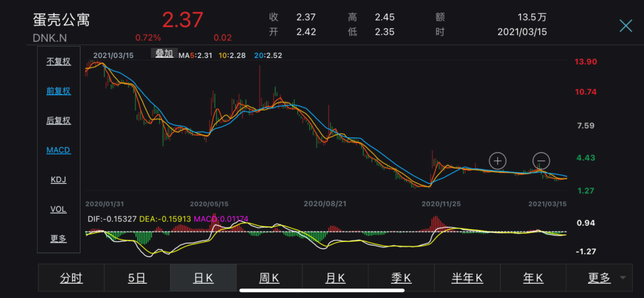Zoom out chart with minus icon

coord(541,161)
